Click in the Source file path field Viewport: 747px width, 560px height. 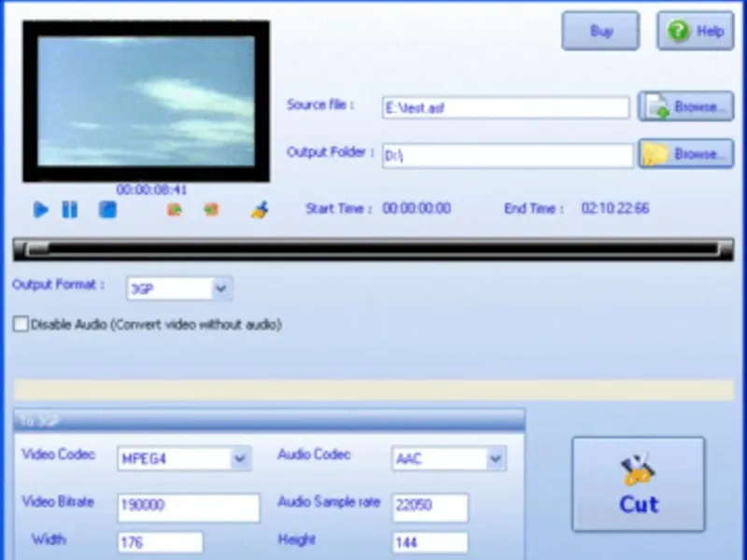pos(505,107)
